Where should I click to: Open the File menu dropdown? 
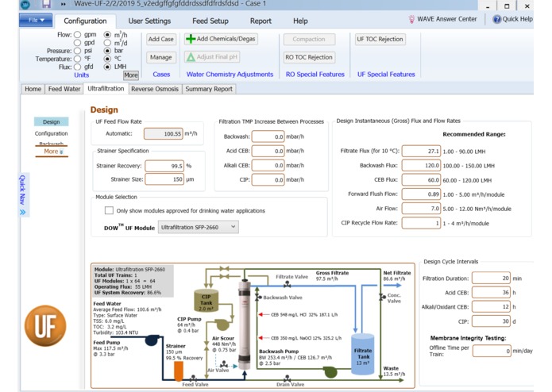pos(36,20)
